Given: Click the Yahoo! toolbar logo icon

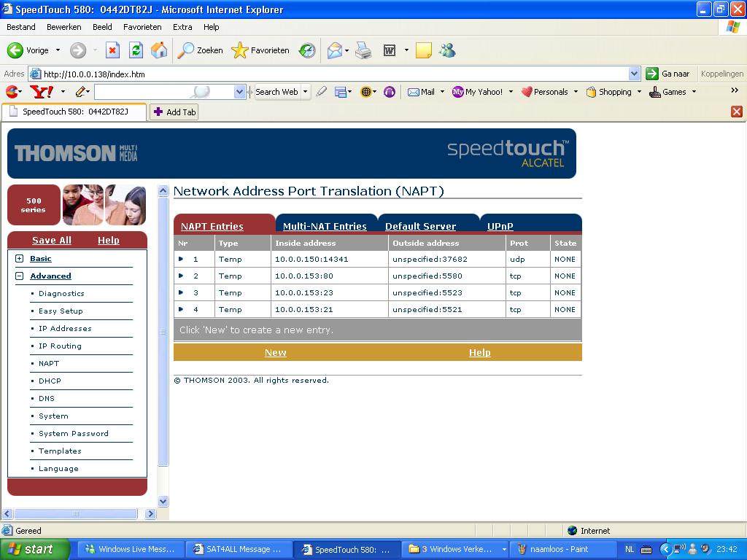Looking at the screenshot, I should pos(41,92).
